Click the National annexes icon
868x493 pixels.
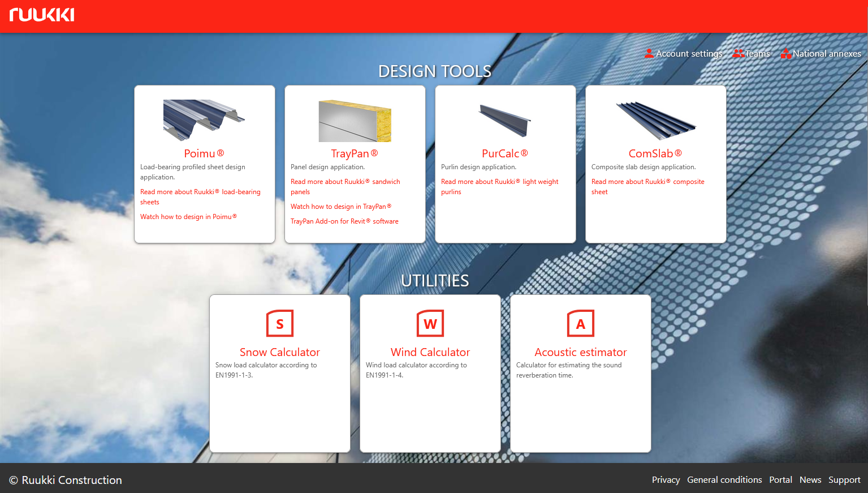[786, 54]
